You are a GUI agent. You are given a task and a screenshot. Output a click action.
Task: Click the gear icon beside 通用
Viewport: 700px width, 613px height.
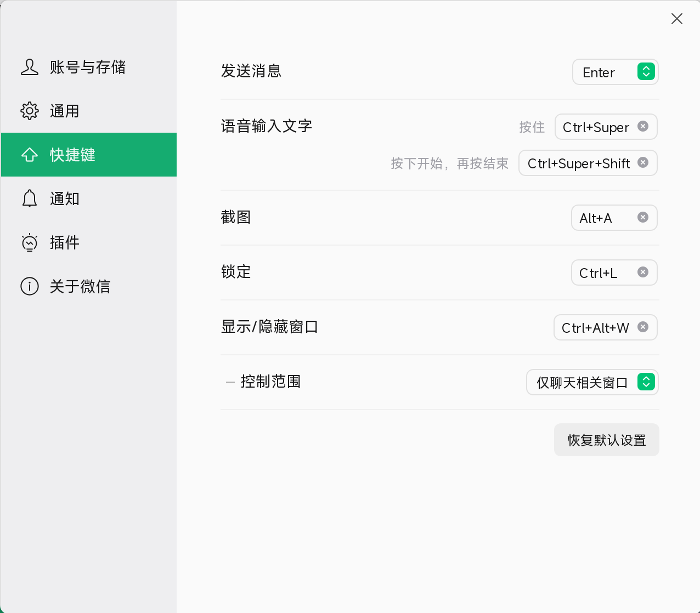pyautogui.click(x=30, y=111)
